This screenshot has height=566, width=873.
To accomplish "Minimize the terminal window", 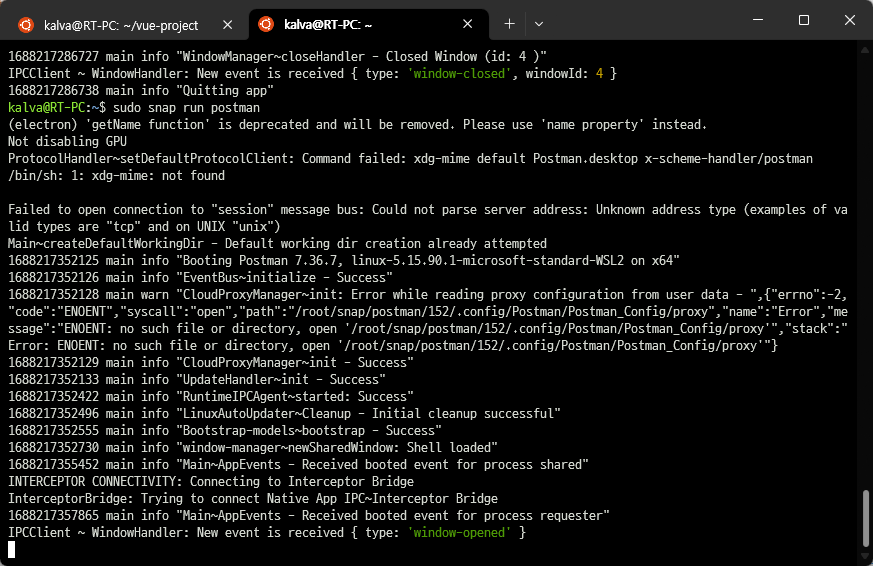I will click(x=758, y=20).
